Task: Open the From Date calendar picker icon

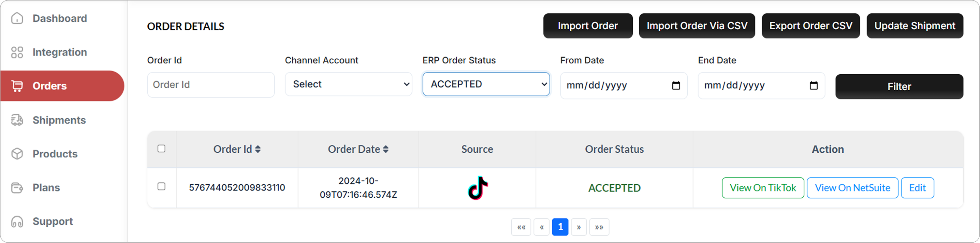Action: tap(676, 86)
